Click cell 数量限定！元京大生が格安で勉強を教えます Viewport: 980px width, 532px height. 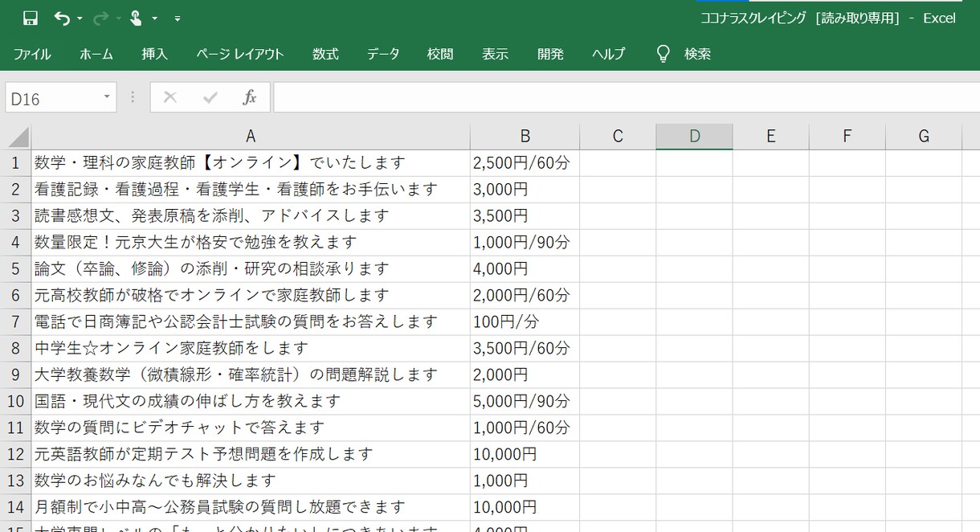tap(251, 243)
